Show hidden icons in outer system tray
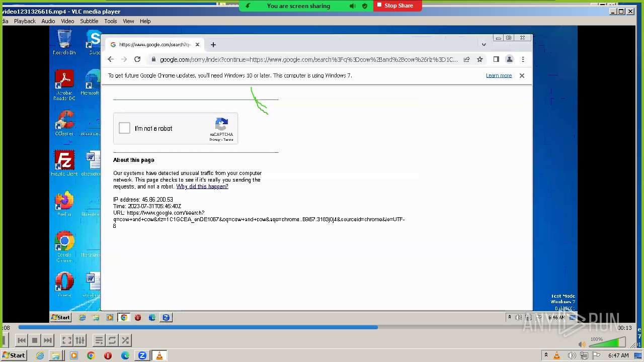This screenshot has width=644, height=362. 546,355
